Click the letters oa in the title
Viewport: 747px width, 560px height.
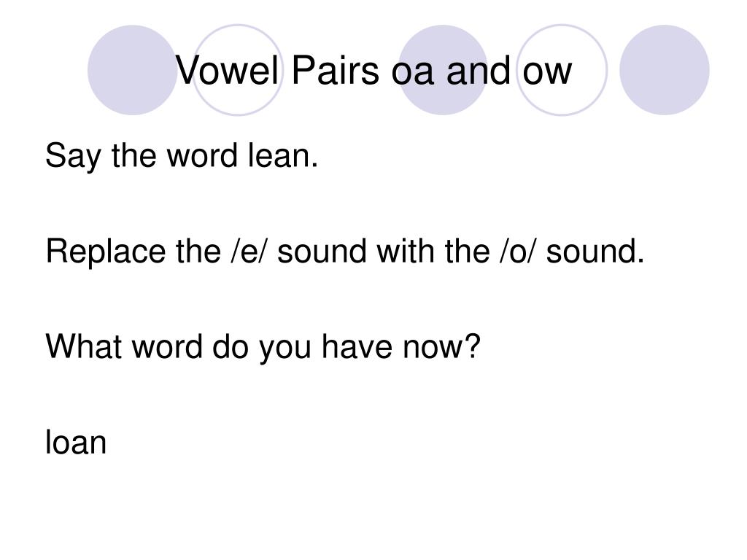point(413,72)
